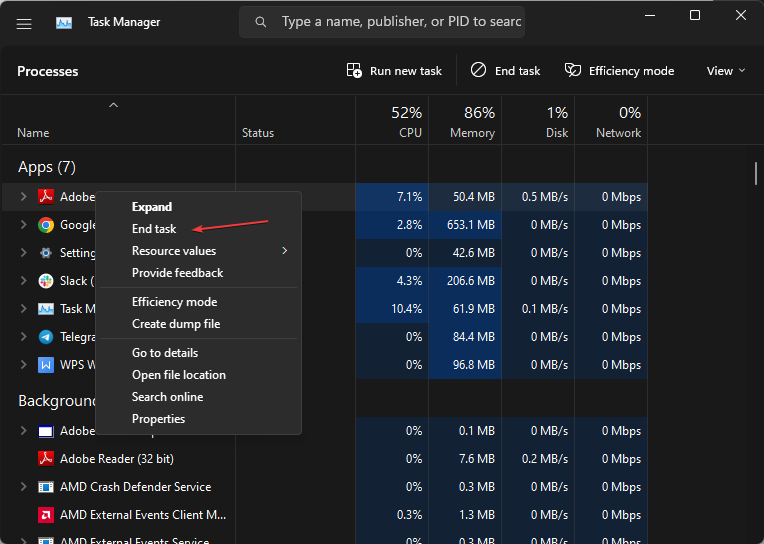The image size is (764, 544).
Task: Open the hamburger navigation menu
Action: point(24,22)
